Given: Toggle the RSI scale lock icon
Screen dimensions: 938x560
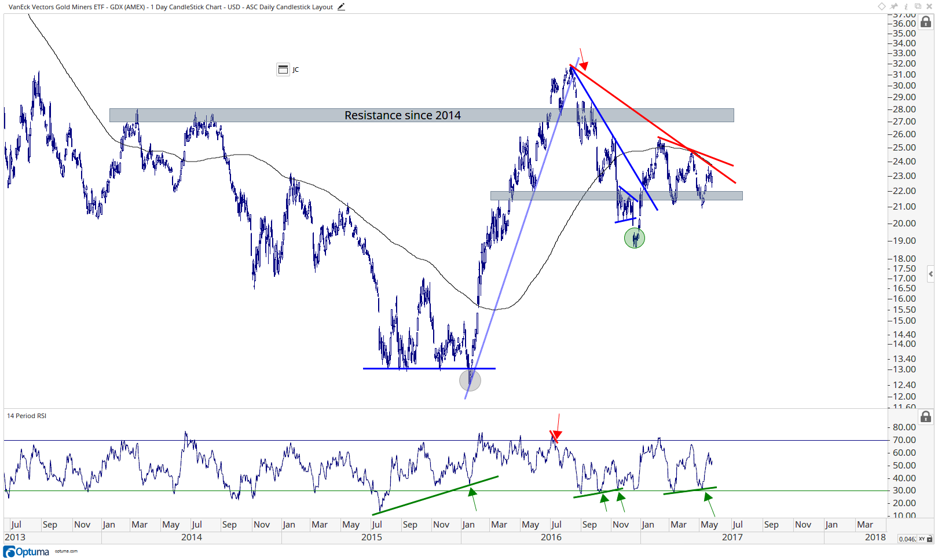Looking at the screenshot, I should 926,416.
